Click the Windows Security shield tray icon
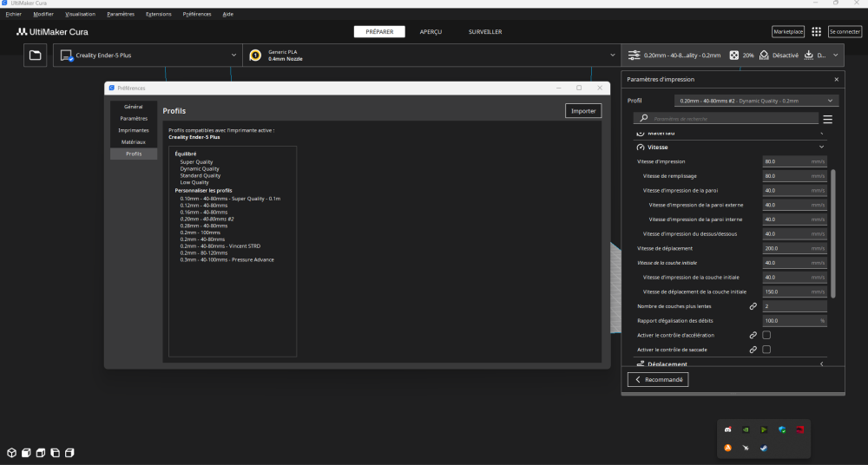This screenshot has height=465, width=868. point(782,429)
